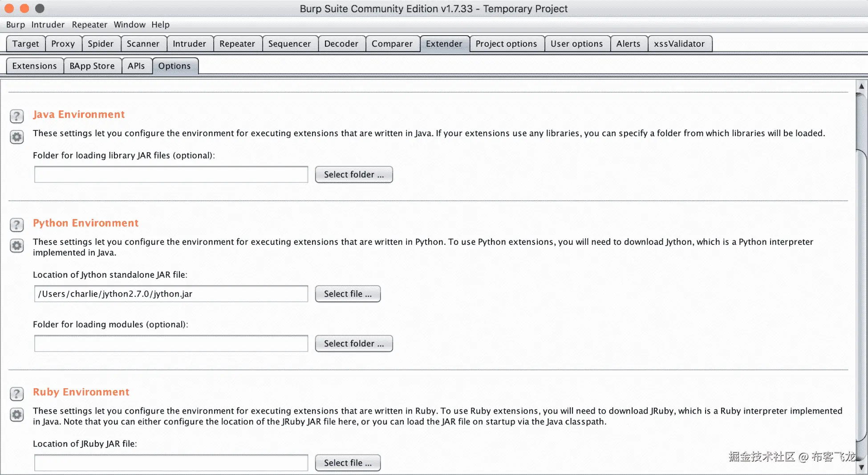
Task: Open the Burp menu
Action: point(16,24)
